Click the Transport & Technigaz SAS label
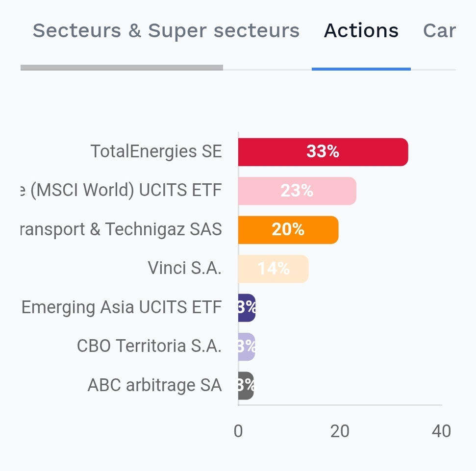Viewport: 476px width, 471px height. click(121, 229)
